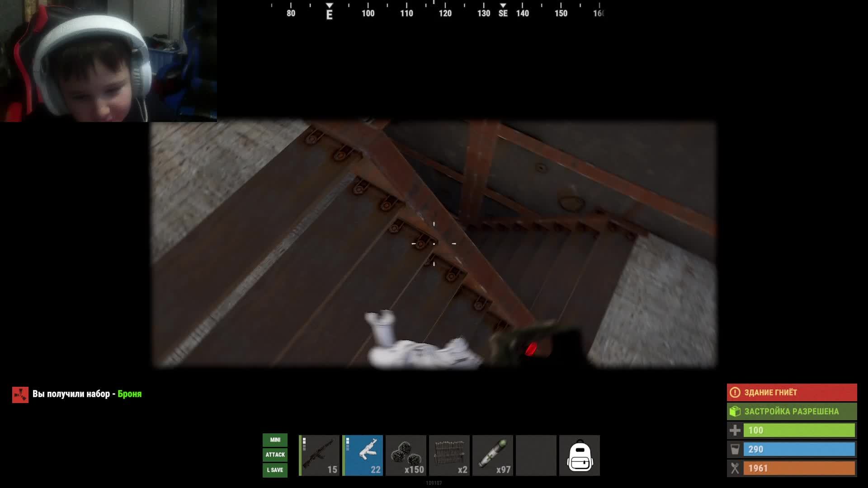Click the red Rust logo chat icon
Viewport: 868px width, 488px height.
click(20, 394)
